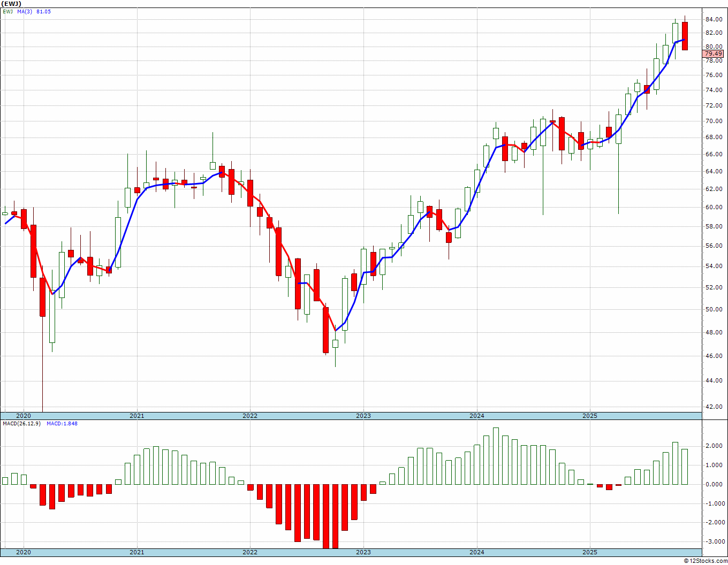The image size is (728, 565).
Task: Click the 70.00 price axis label
Action: coord(714,121)
